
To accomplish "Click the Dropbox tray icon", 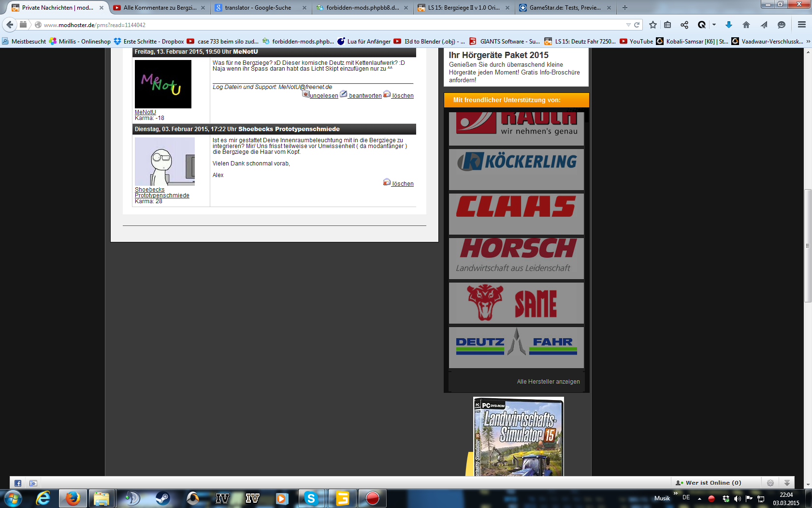I will [x=725, y=498].
